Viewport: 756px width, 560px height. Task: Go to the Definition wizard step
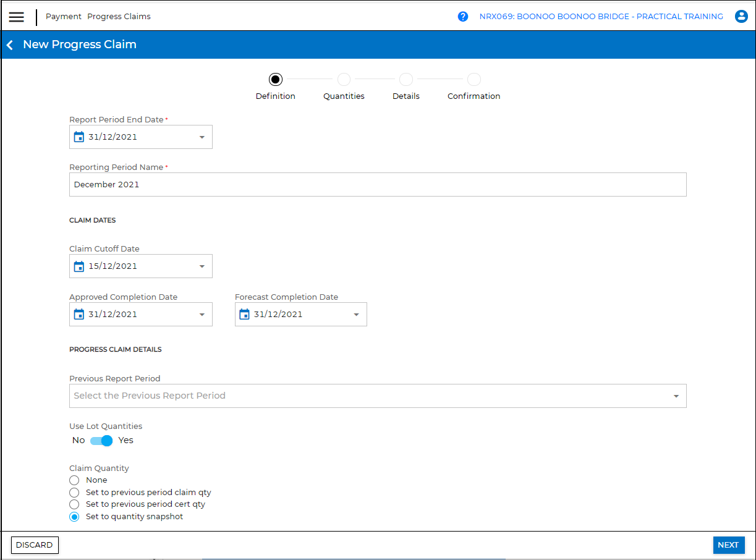tap(276, 79)
